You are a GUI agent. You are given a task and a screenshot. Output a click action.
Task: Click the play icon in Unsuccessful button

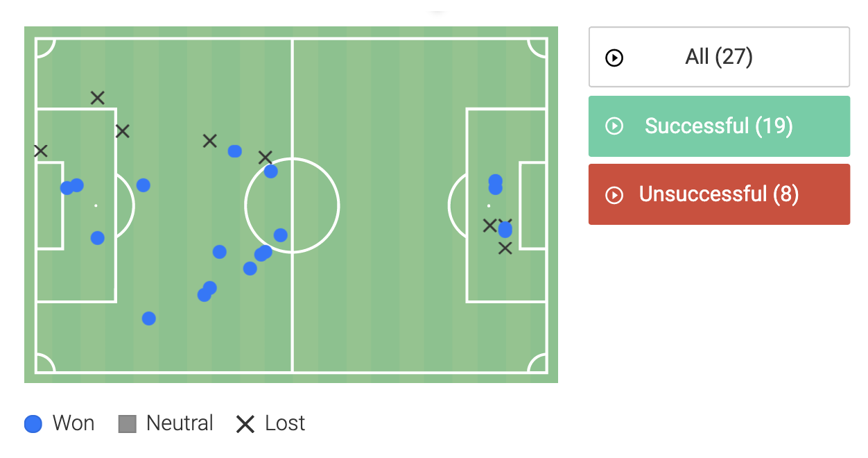(614, 195)
